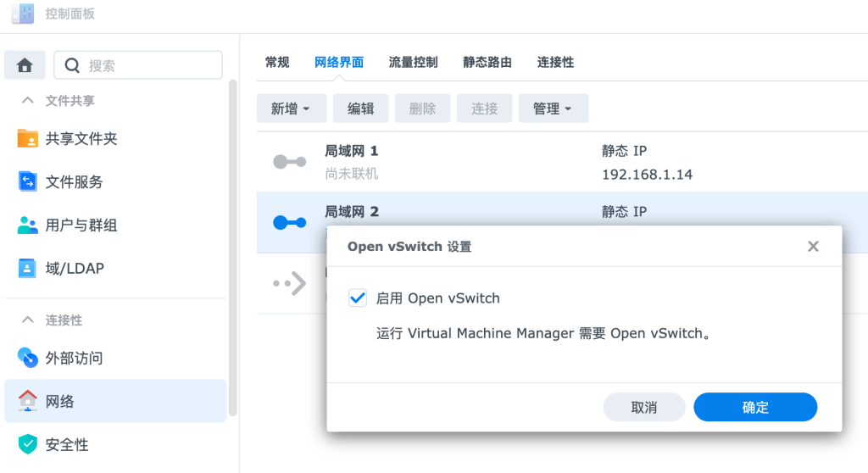Click the Virtual Machine Manager note text
Image resolution: width=868 pixels, height=473 pixels.
543,333
